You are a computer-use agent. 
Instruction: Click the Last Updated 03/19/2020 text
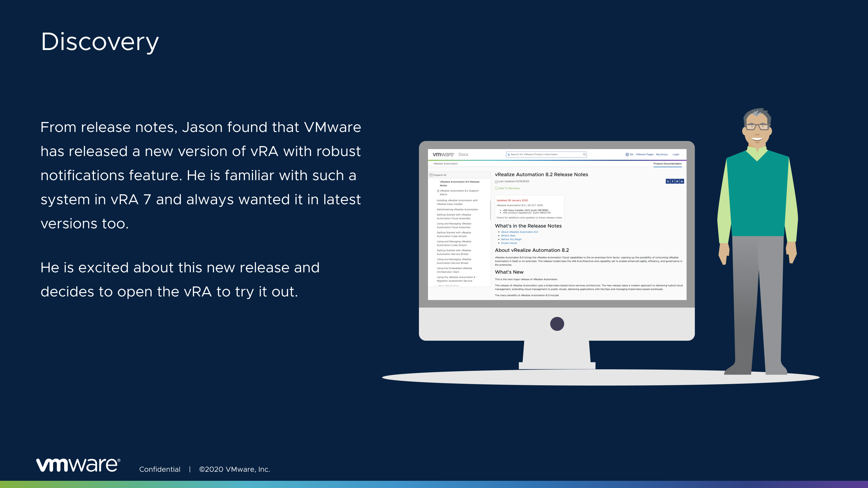coord(514,181)
